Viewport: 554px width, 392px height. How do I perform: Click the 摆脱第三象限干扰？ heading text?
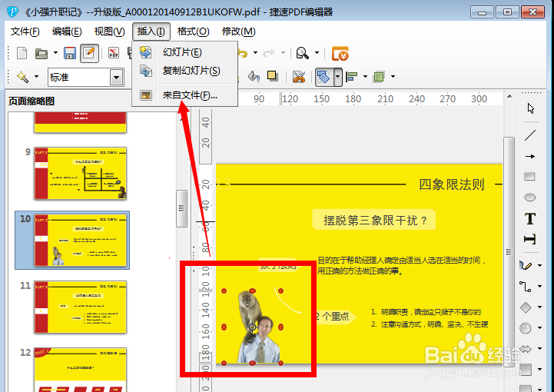tap(375, 221)
